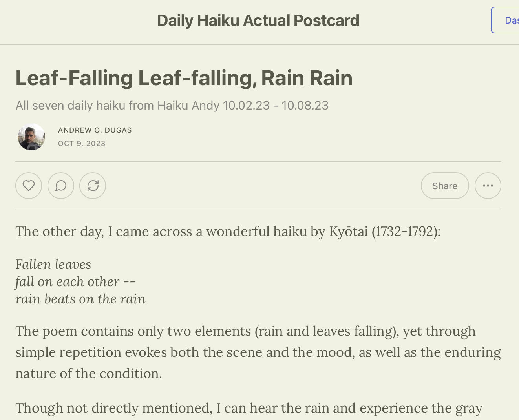Click the Oct 9, 2023 post date

[82, 144]
